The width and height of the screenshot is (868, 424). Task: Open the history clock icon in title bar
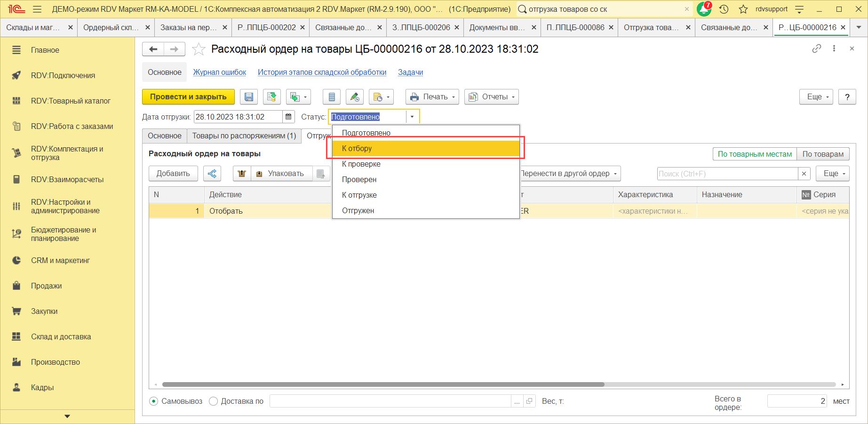click(724, 9)
